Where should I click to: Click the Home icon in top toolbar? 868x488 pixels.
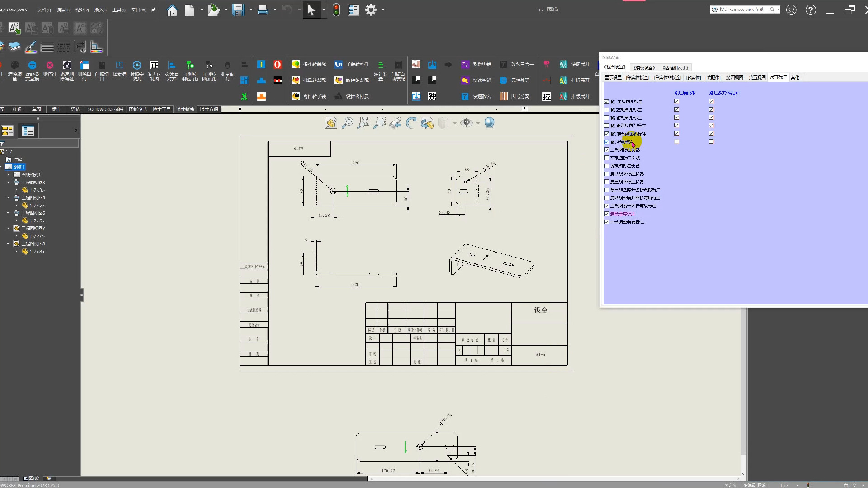coord(172,10)
